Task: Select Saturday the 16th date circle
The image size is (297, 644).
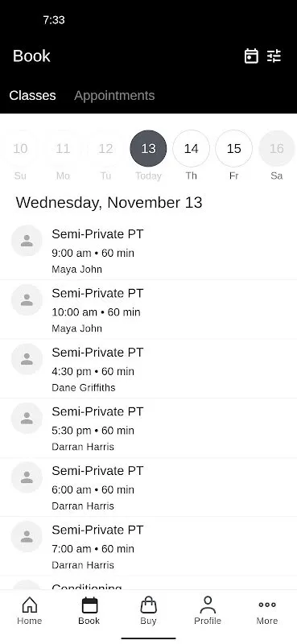Action: (x=276, y=148)
